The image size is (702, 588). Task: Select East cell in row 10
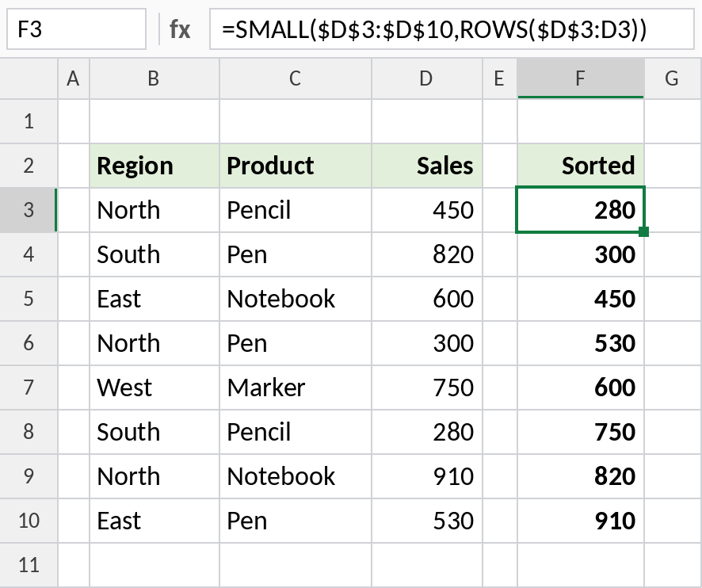(x=155, y=521)
